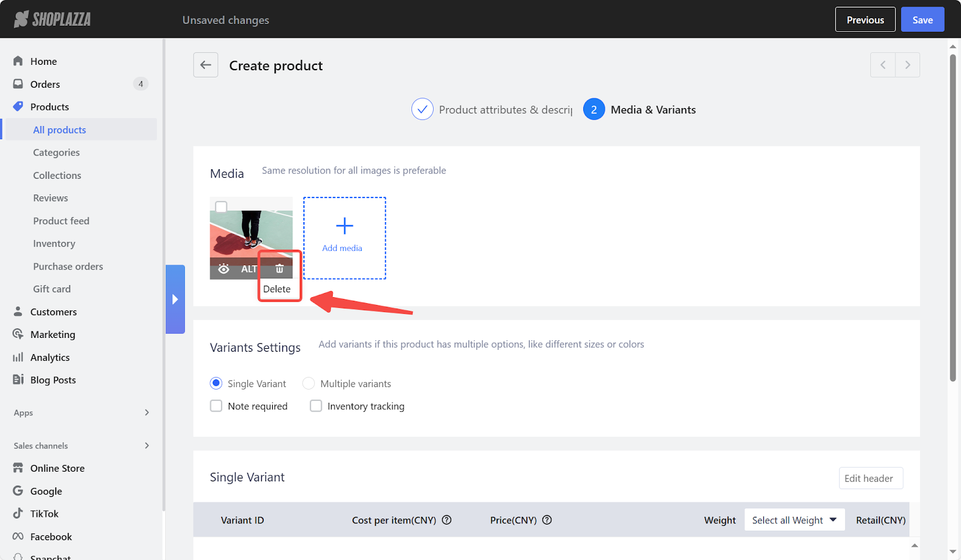Image resolution: width=961 pixels, height=560 pixels.
Task: Expand the Sales channels section chevron
Action: 147,445
